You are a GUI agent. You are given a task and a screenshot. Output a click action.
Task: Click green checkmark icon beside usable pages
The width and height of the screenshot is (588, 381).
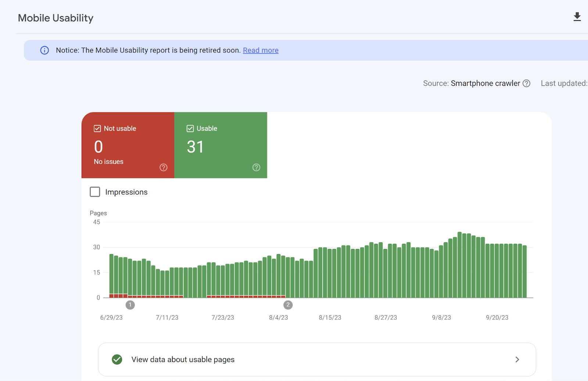[117, 359]
